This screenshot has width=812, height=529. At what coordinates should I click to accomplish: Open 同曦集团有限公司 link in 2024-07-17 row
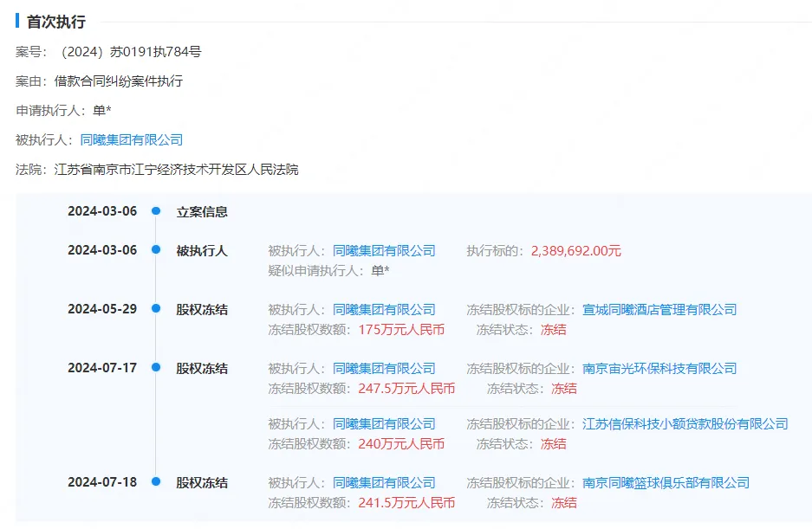384,369
